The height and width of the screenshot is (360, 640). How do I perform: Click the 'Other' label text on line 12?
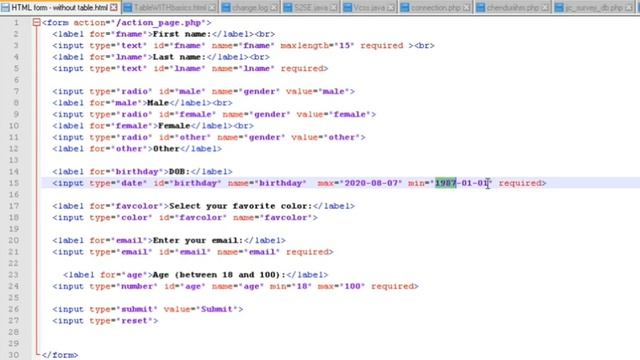[x=166, y=149]
